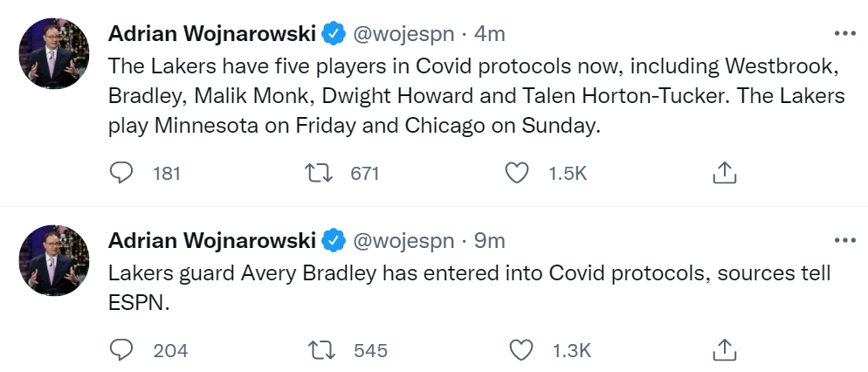Open the Adrian Wojnarowski name link in the first tweet

212,34
